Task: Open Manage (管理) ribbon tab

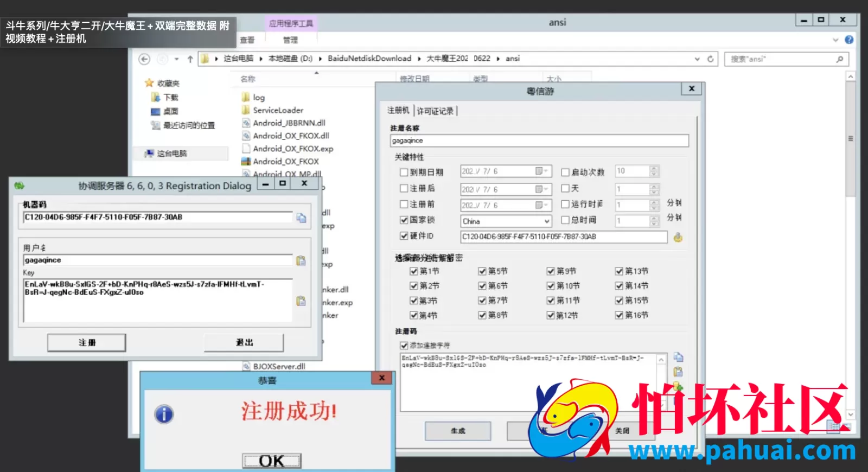Action: point(290,40)
